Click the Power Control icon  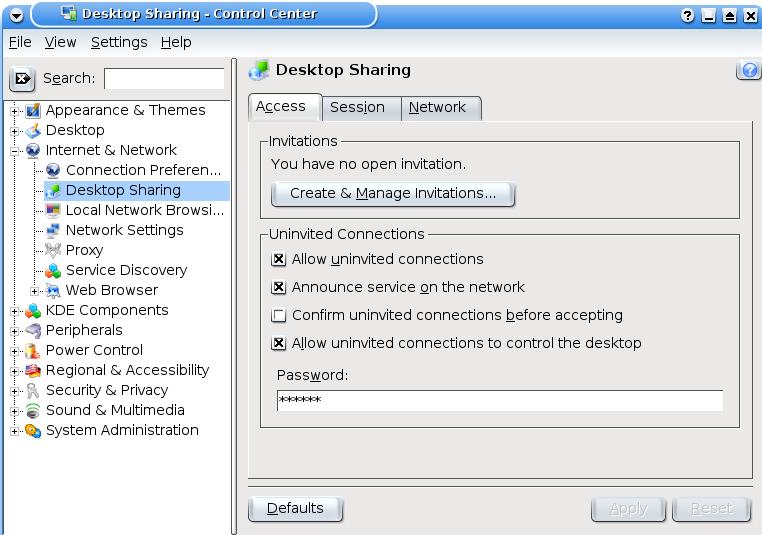pos(33,350)
